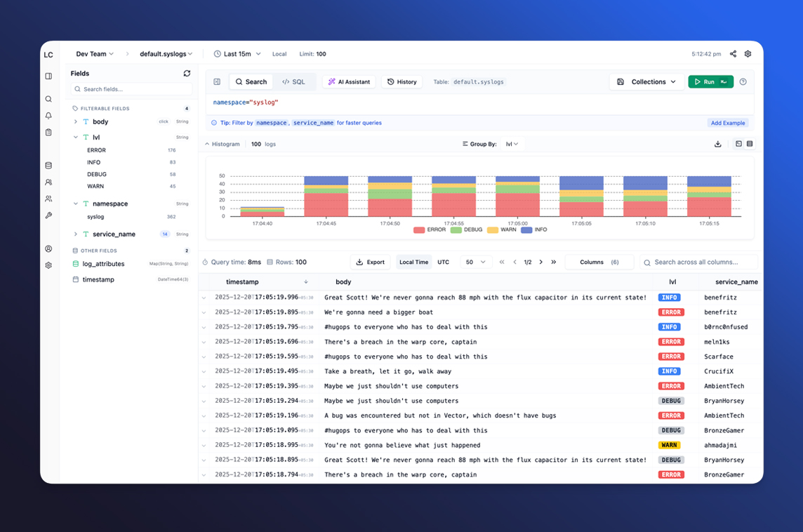Toggle the query panel layout icon
Viewport: 803px width, 532px height.
pyautogui.click(x=217, y=82)
